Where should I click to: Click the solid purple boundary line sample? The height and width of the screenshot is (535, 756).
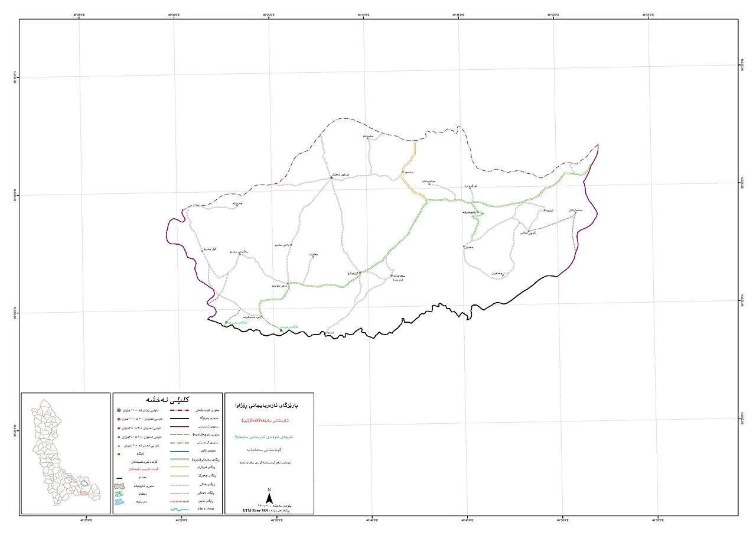coord(179,426)
